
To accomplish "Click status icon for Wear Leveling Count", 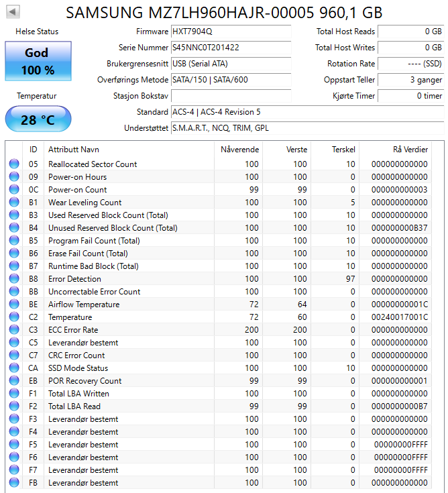I will pyautogui.click(x=14, y=202).
